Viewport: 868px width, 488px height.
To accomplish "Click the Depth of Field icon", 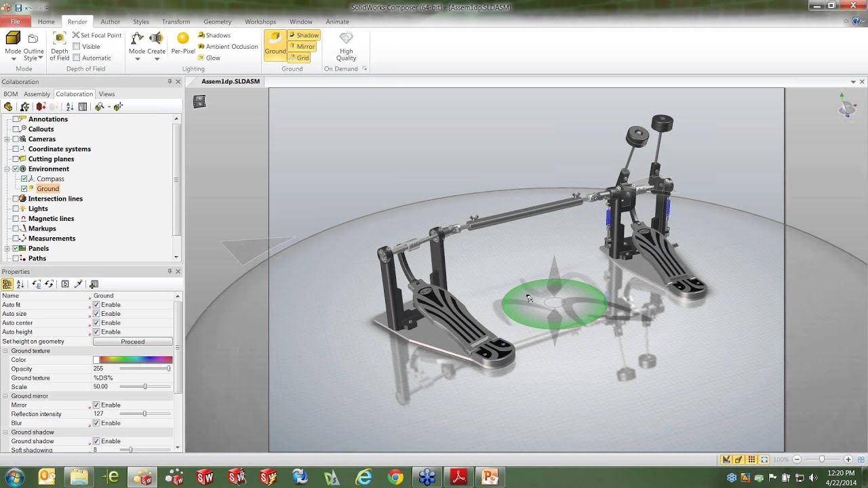I will point(59,46).
